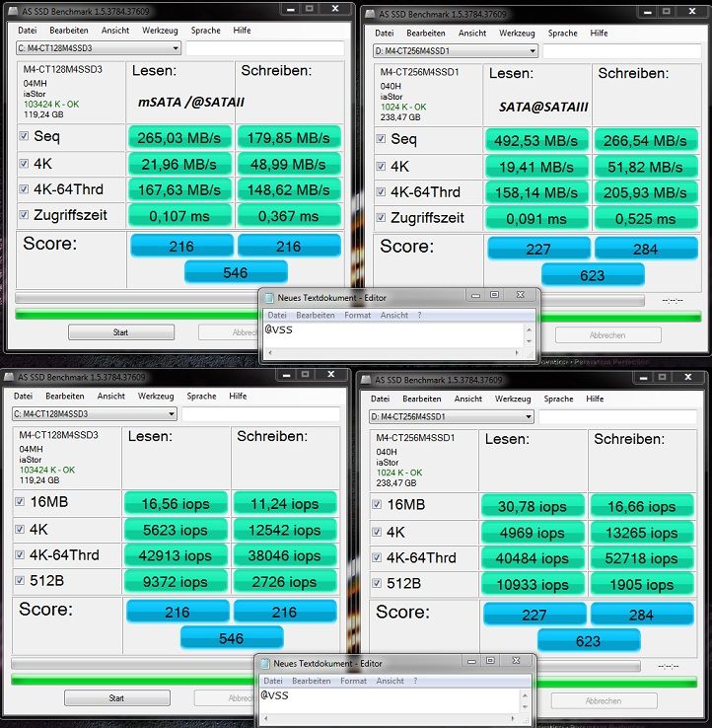Close the upper Neues Textdokument Editor window

[x=521, y=295]
